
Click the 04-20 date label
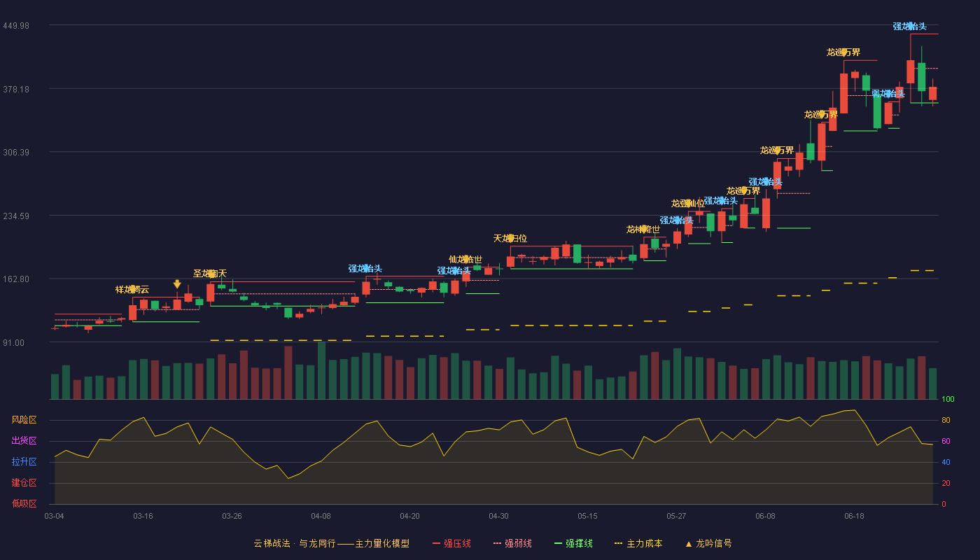(409, 516)
